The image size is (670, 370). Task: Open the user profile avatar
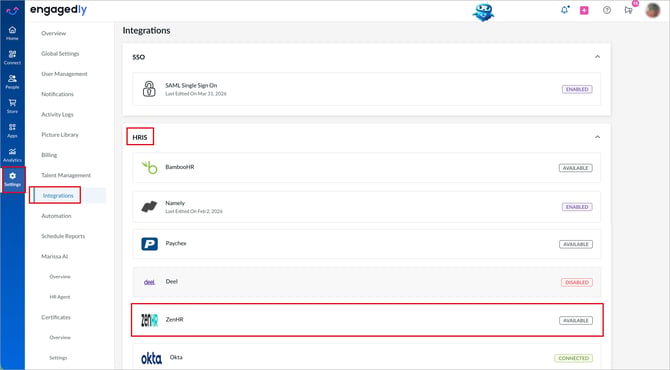(x=652, y=10)
